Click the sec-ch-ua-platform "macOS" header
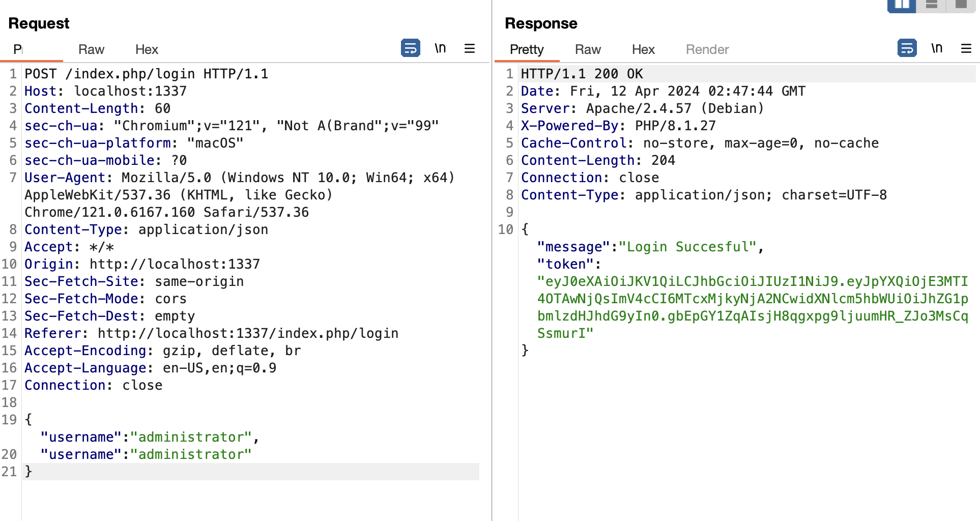This screenshot has width=980, height=521. pyautogui.click(x=134, y=143)
